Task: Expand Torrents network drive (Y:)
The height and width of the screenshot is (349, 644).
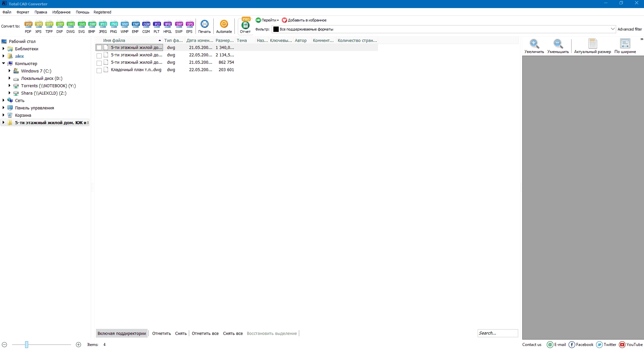Action: click(9, 86)
